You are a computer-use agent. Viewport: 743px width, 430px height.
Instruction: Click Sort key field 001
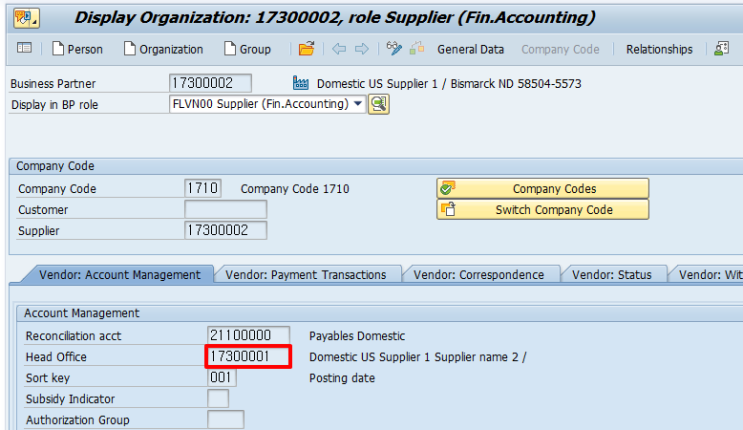(x=222, y=377)
